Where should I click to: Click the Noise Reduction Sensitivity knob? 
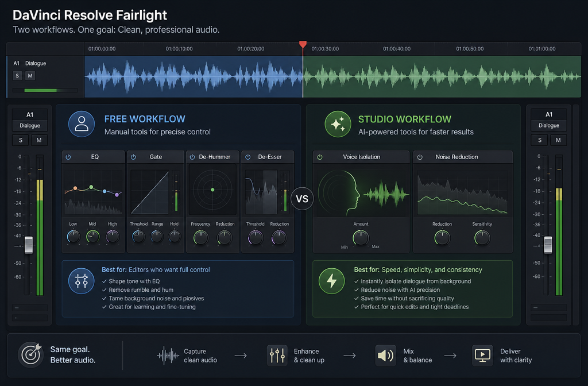(x=482, y=238)
